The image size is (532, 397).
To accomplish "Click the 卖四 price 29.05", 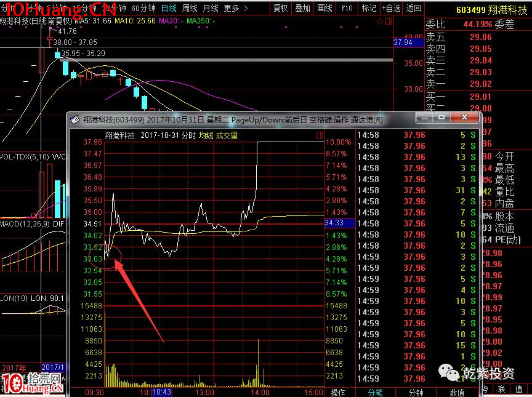I will 480,49.
